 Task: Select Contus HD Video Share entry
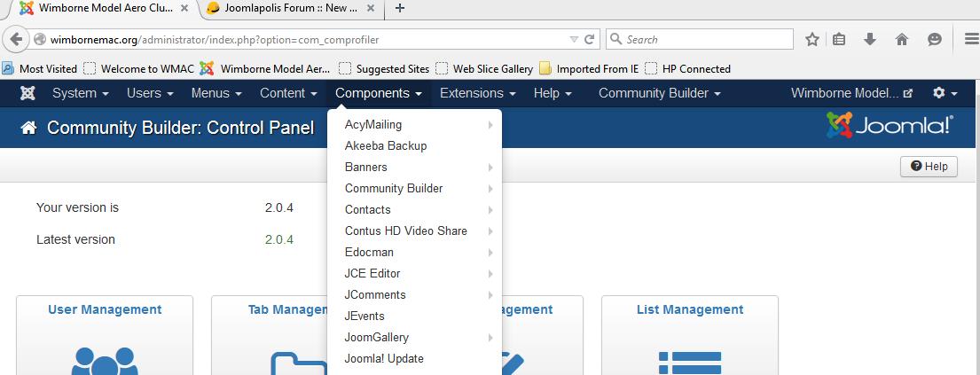414,231
